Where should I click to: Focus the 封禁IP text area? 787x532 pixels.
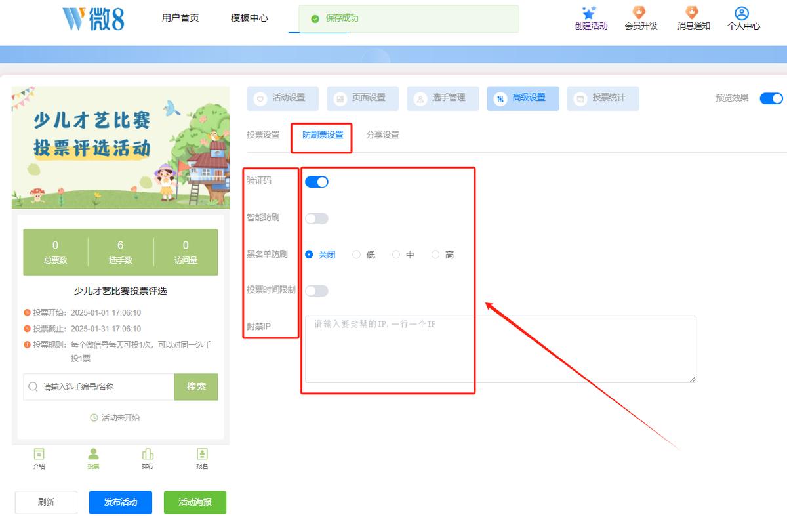pyautogui.click(x=500, y=349)
